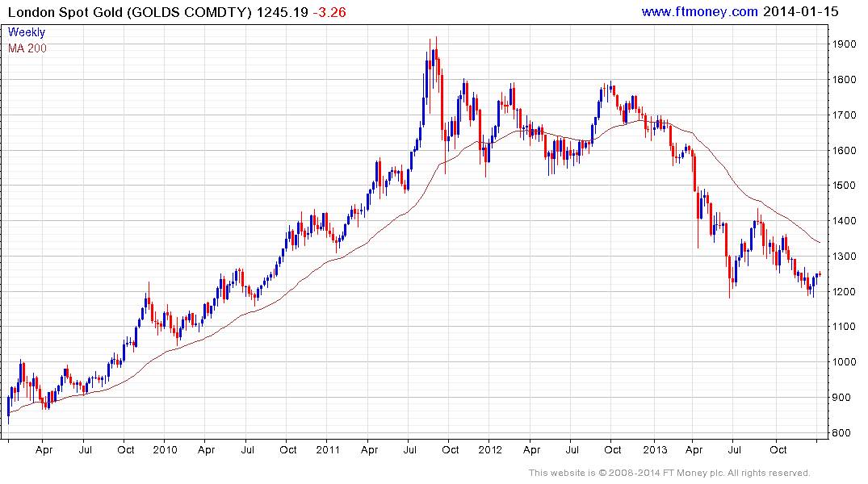Click the 1200 price axis label
Viewport: 868px width, 484px height.
click(845, 291)
